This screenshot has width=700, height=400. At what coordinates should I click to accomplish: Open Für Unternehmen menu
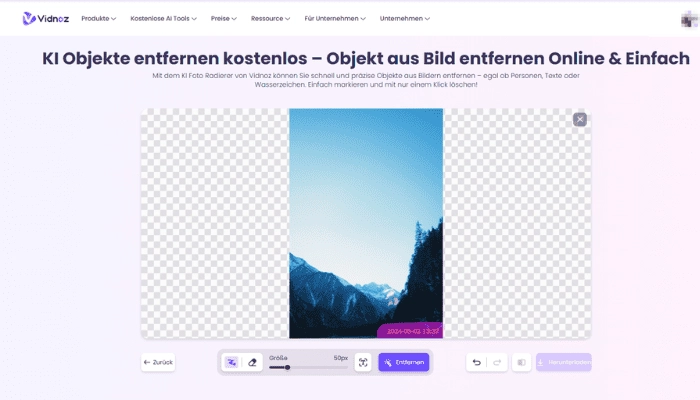click(x=335, y=18)
